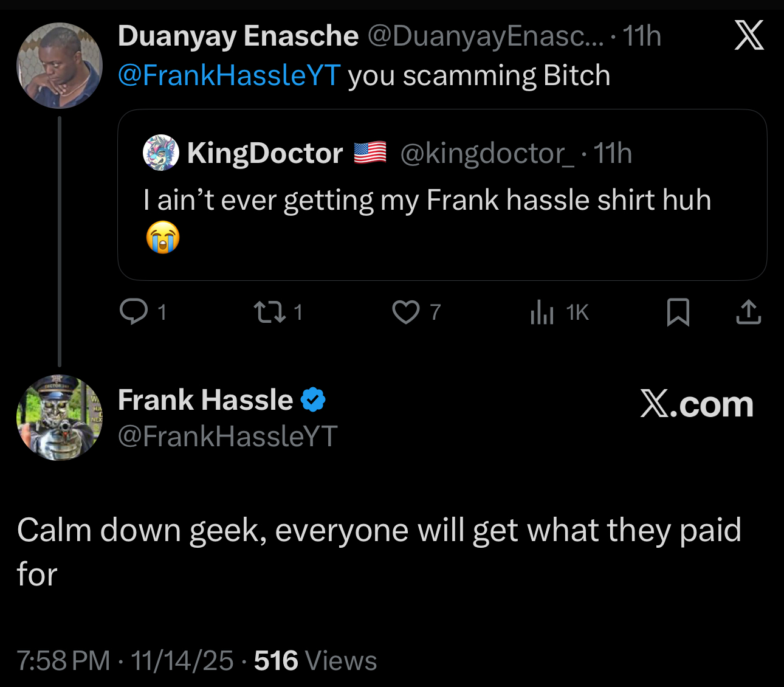Click the @kingdoctor_ handle

click(487, 153)
